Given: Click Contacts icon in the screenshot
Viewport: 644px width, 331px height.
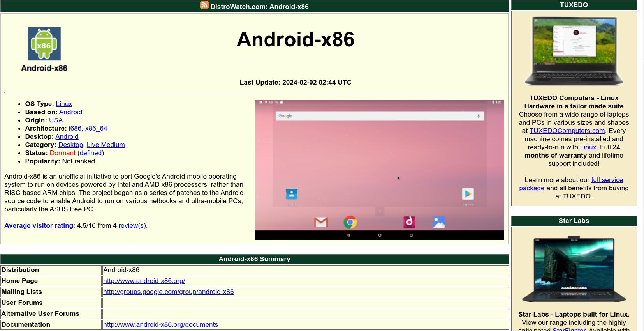Looking at the screenshot, I should tap(291, 194).
